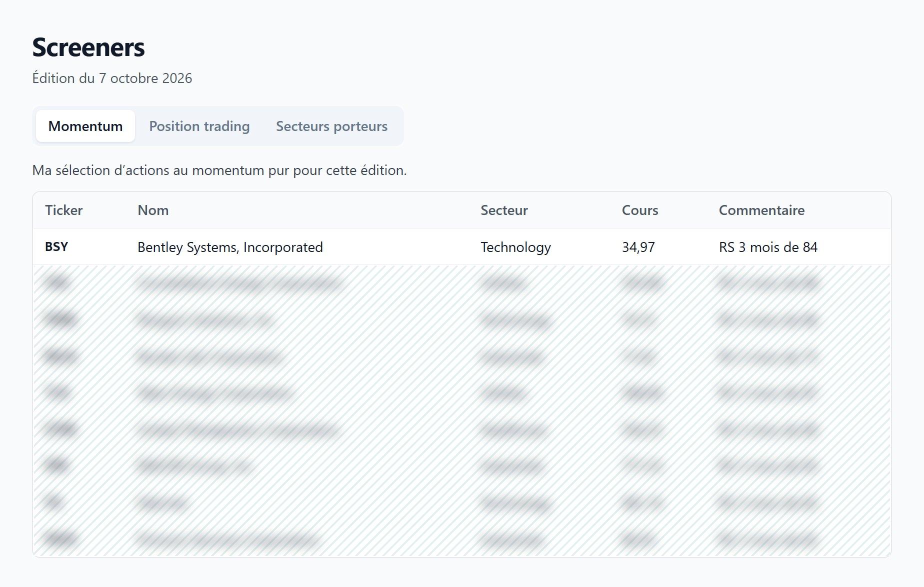The height and width of the screenshot is (587, 924).
Task: Click the momentum selection description sentence
Action: (x=219, y=170)
